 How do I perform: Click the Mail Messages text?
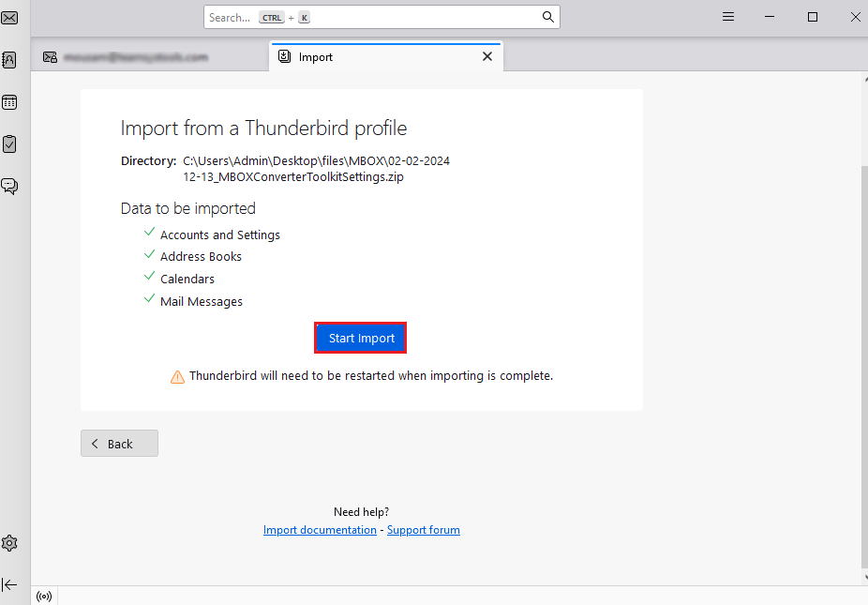pos(202,301)
